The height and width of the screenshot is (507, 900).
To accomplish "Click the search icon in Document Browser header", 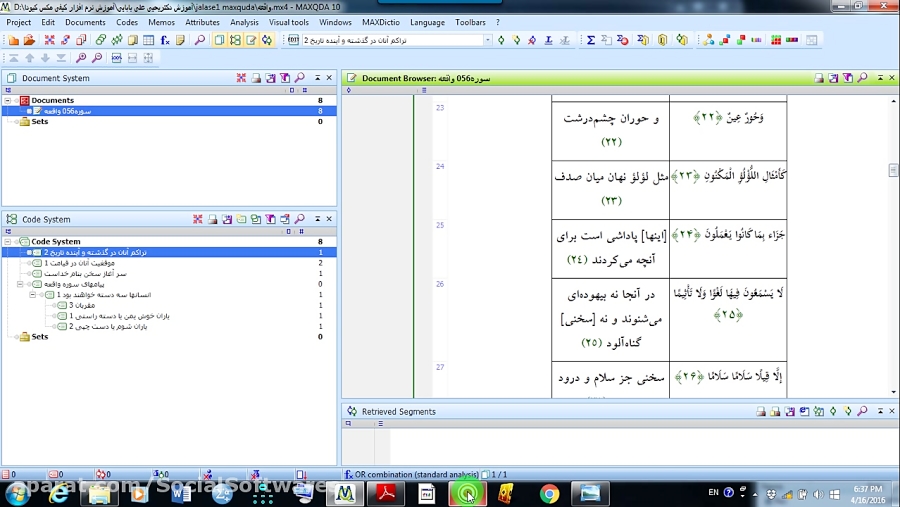I will [862, 78].
